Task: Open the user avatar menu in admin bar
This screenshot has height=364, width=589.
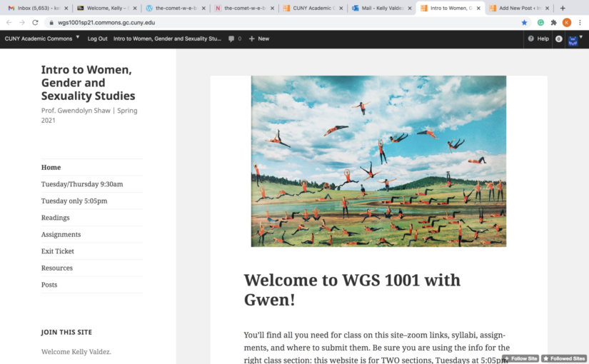Action: coord(573,40)
